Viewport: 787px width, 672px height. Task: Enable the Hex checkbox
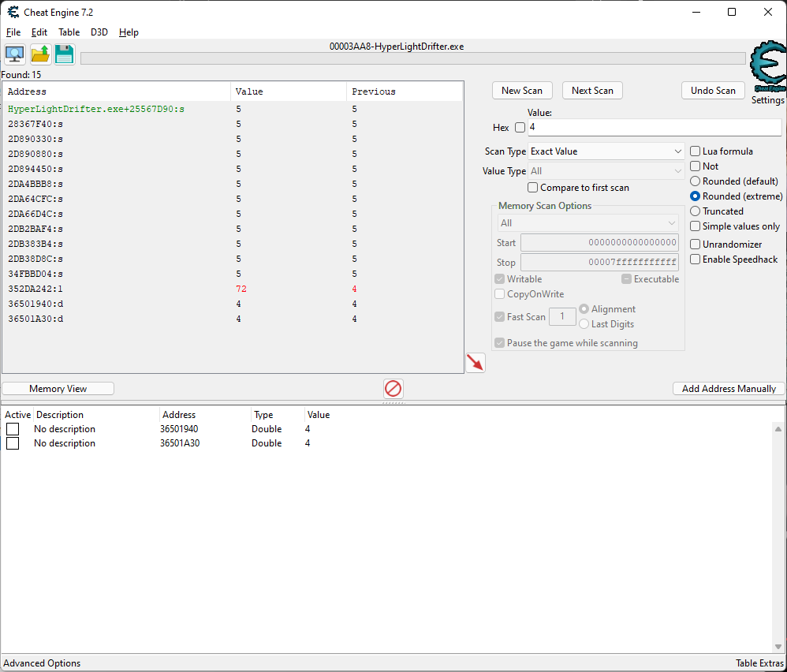coord(520,128)
